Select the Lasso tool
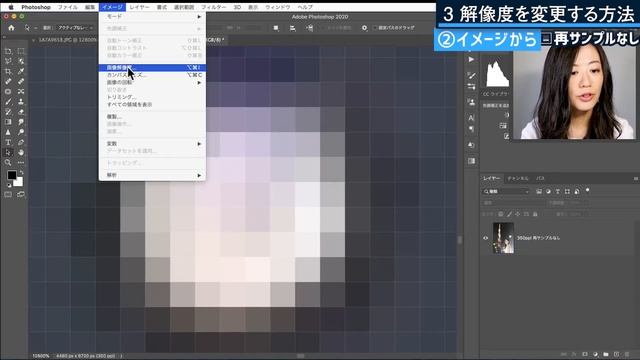Image resolution: width=640 pixels, height=360 pixels. click(x=8, y=61)
